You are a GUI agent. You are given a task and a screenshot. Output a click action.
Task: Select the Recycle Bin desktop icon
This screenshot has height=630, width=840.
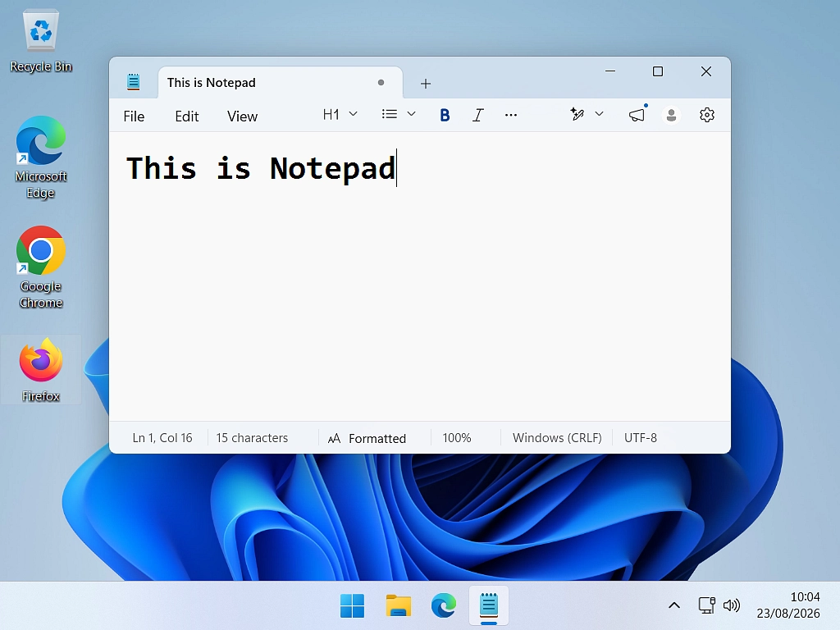[41, 42]
